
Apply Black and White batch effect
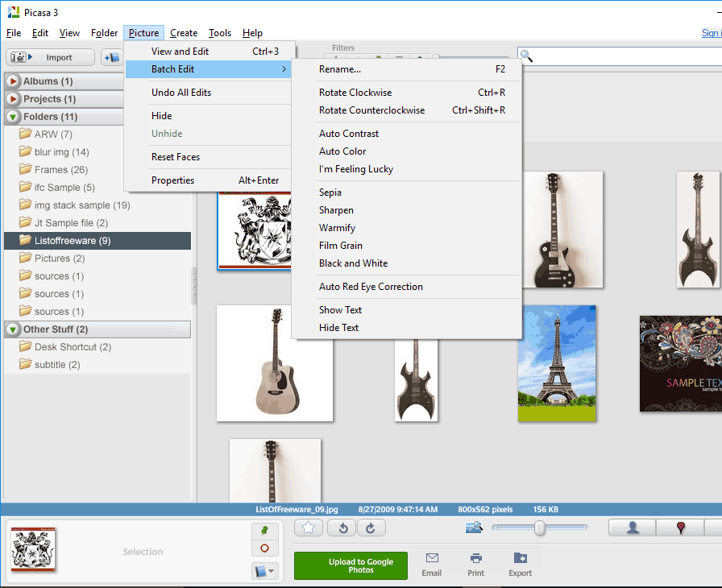click(407, 263)
